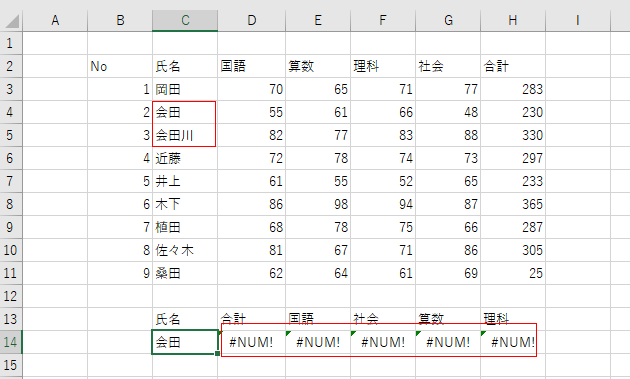The height and width of the screenshot is (379, 630).
Task: Select column B header
Action: coord(120,20)
